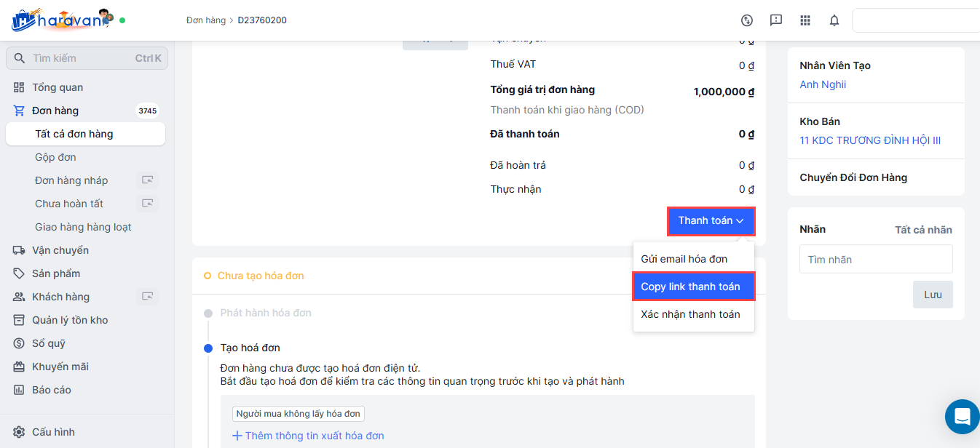Click the Haravan logo
The width and height of the screenshot is (980, 448).
click(x=63, y=20)
